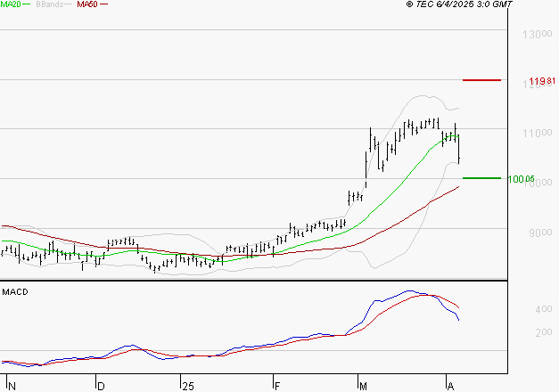The height and width of the screenshot is (392, 559).
Task: Click the 25 year marker on time axis
Action: coord(188,387)
